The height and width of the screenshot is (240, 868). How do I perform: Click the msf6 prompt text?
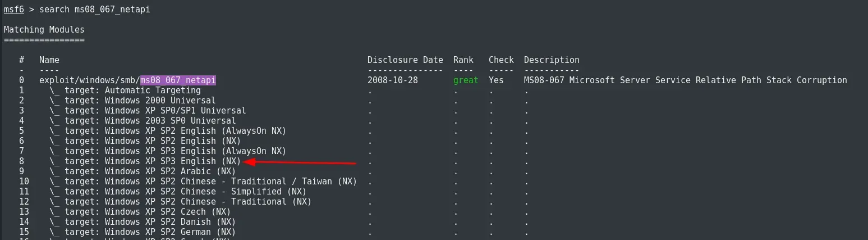coord(13,10)
